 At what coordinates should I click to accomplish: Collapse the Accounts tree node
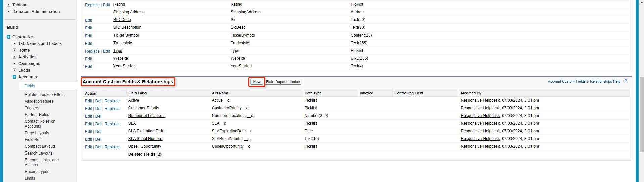coord(15,77)
